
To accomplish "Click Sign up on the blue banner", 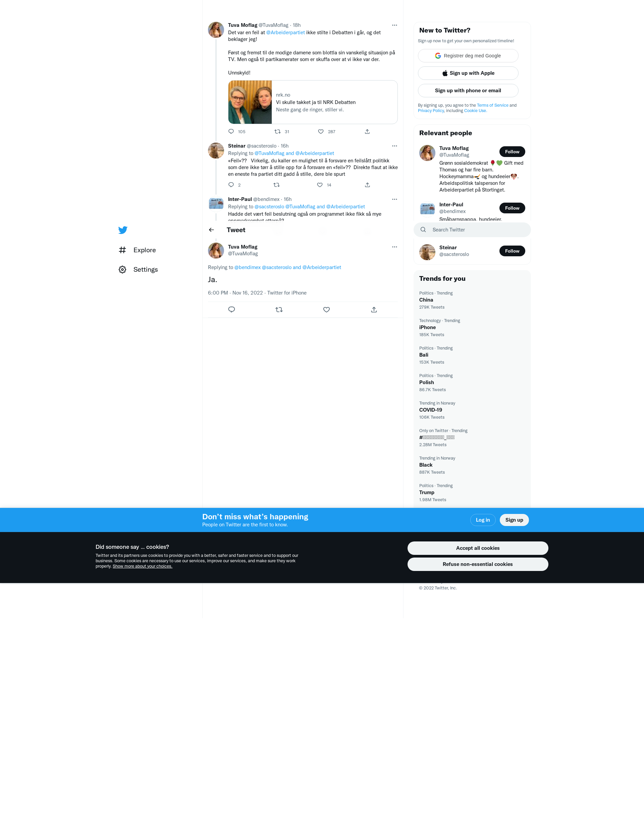I will [514, 520].
